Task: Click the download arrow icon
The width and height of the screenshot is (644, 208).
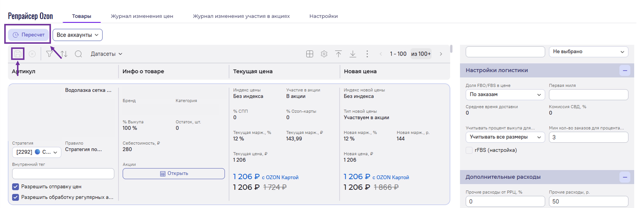Action: [353, 54]
